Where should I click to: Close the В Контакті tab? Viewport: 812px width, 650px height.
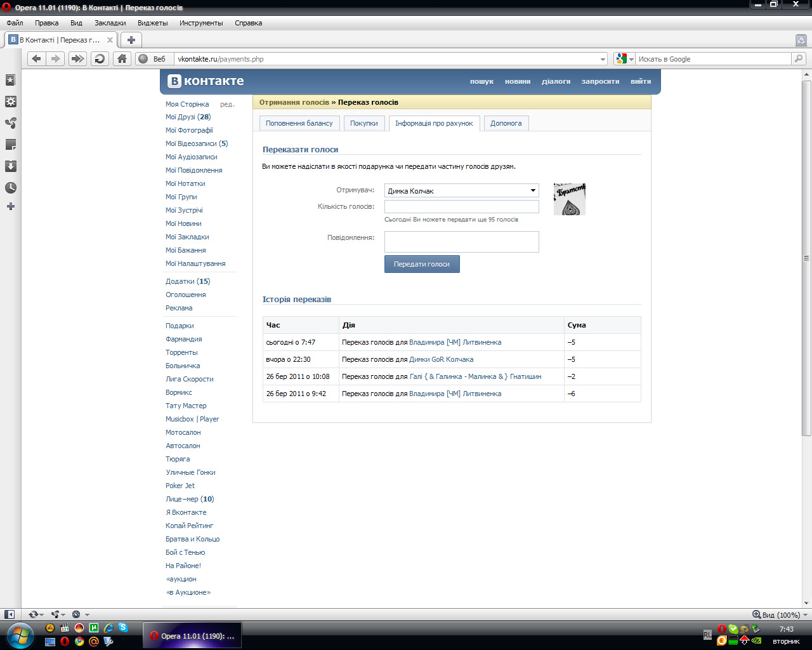pos(110,40)
